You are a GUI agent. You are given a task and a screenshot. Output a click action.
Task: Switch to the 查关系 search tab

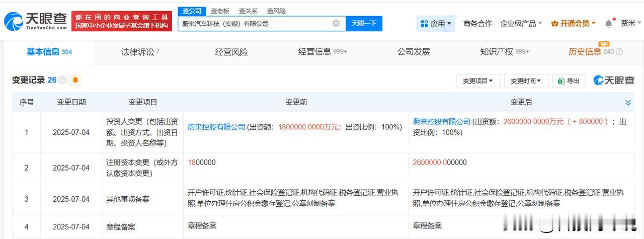(x=248, y=11)
